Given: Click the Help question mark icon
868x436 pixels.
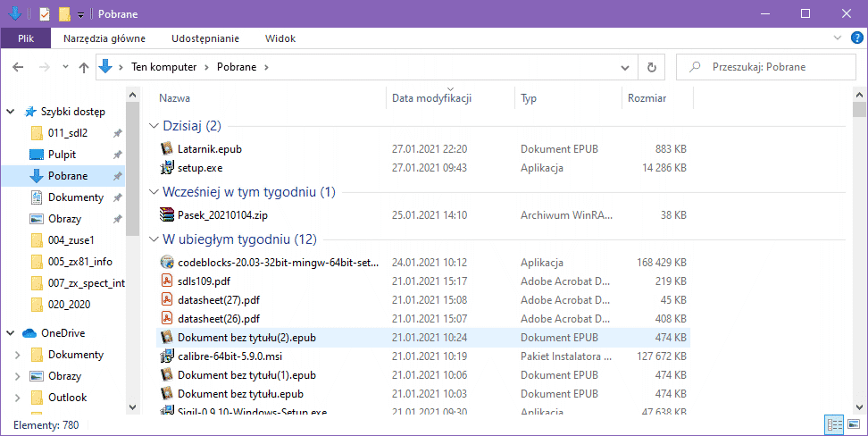Looking at the screenshot, I should 855,38.
